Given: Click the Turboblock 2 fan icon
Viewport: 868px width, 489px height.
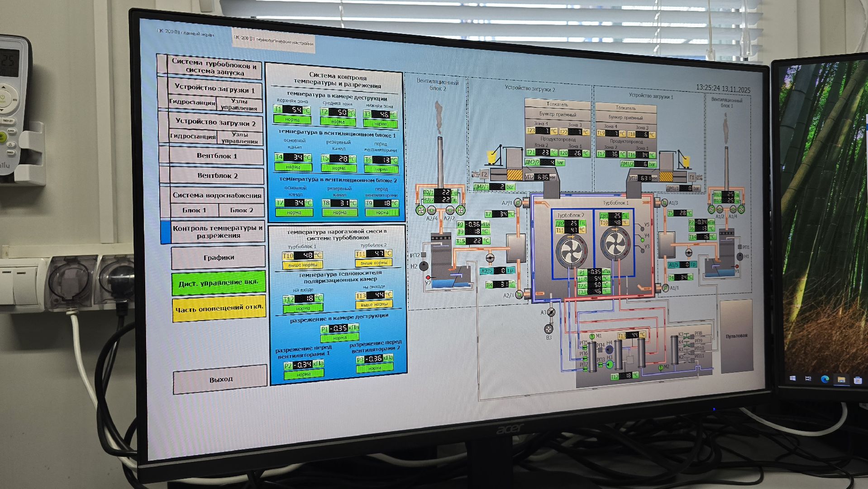Looking at the screenshot, I should click(571, 253).
